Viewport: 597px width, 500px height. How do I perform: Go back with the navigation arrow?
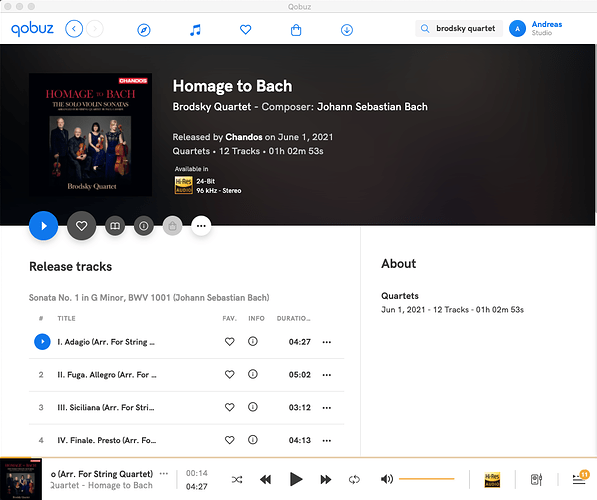74,29
